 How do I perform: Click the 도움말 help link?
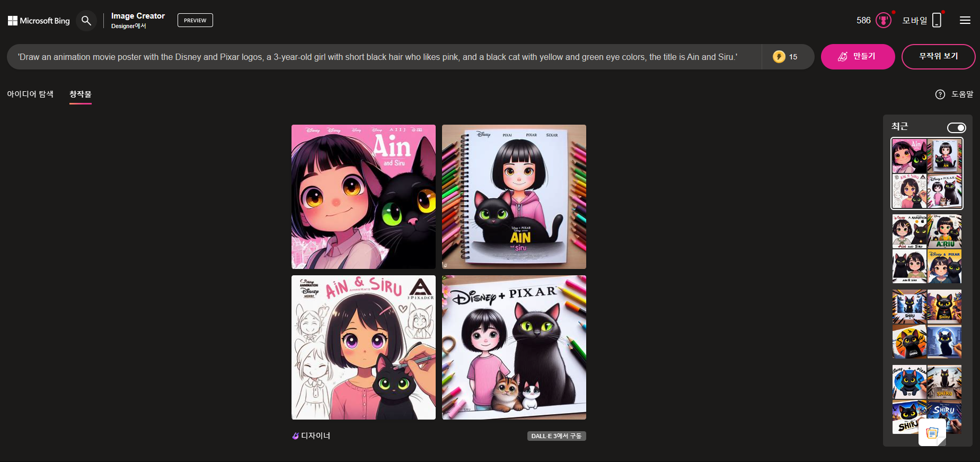(x=963, y=94)
